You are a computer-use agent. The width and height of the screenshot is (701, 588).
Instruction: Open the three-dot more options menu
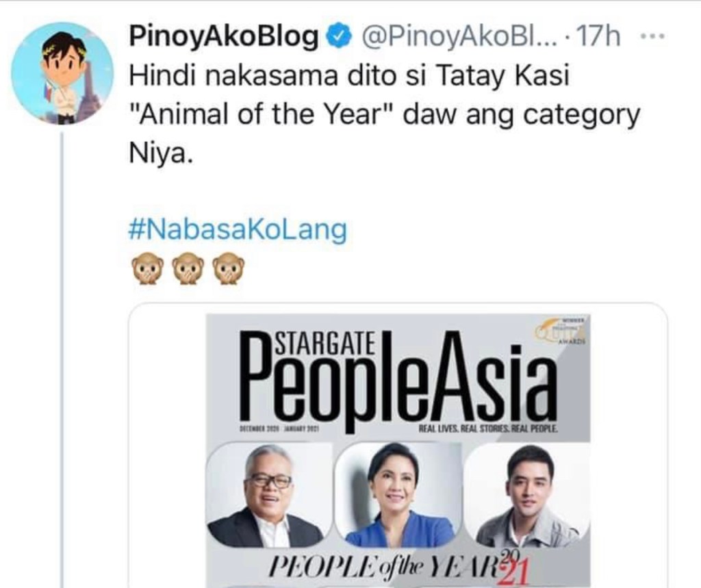[657, 37]
